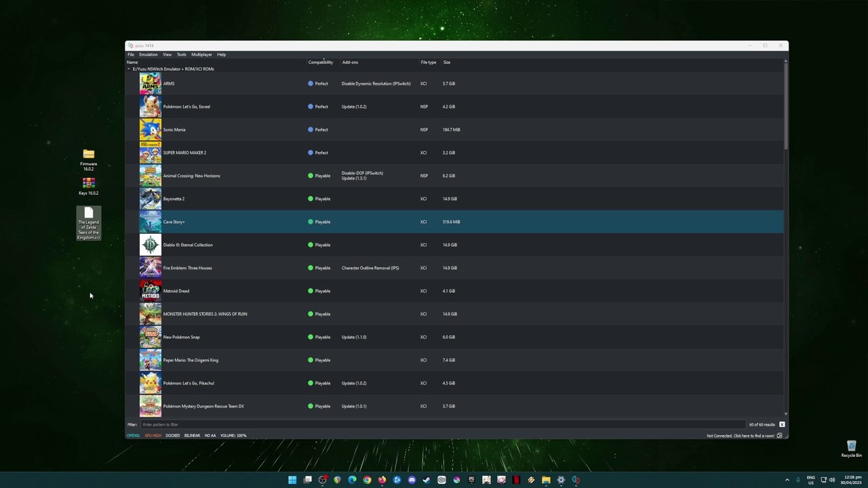Launch Google Chrome from the taskbar
The height and width of the screenshot is (488, 868).
point(367,480)
